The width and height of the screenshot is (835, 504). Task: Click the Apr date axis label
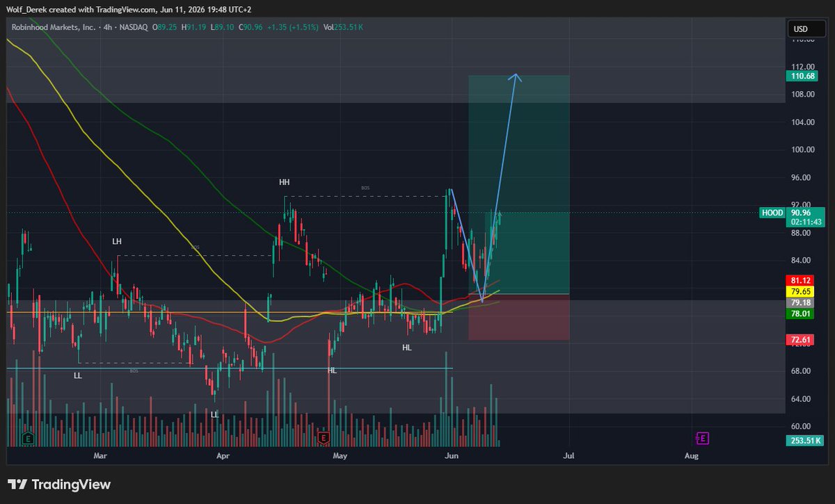click(223, 456)
